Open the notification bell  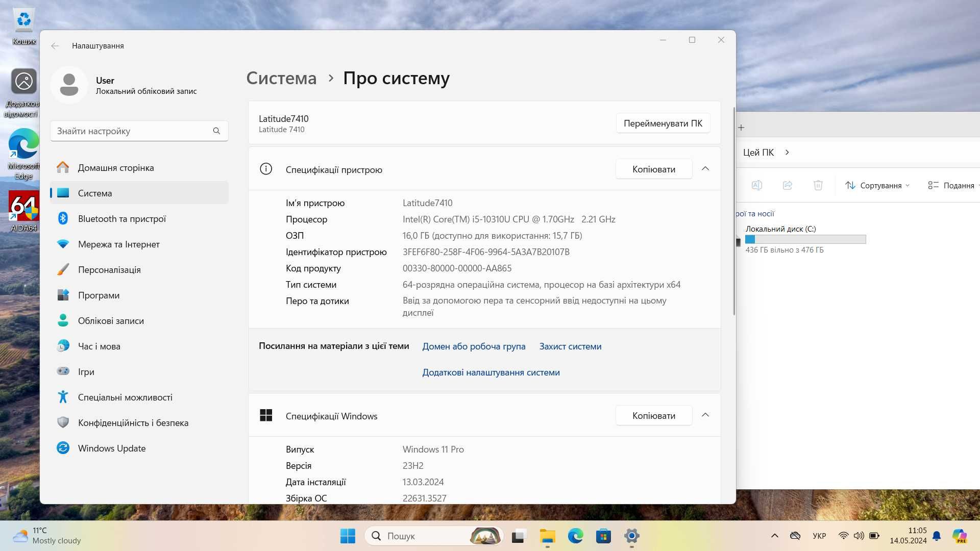pyautogui.click(x=937, y=536)
